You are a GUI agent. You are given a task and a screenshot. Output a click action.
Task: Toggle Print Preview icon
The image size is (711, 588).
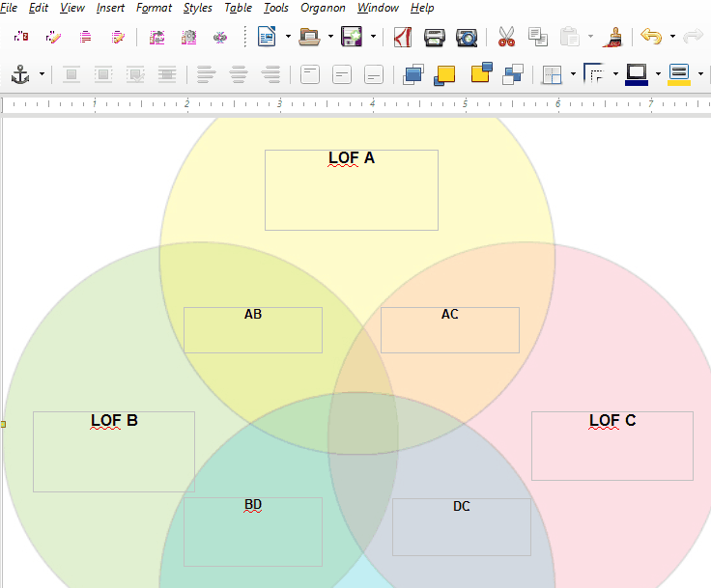pyautogui.click(x=467, y=38)
